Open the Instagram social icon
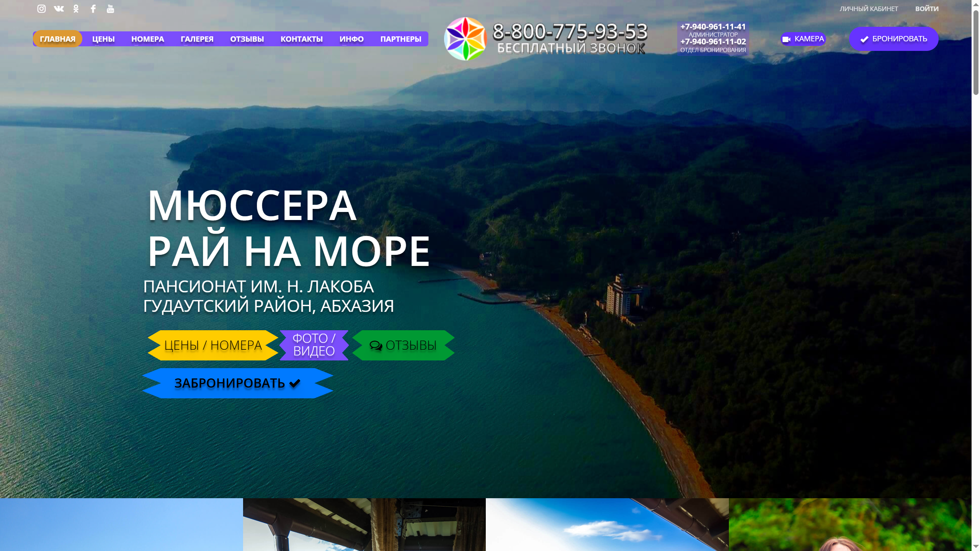 tap(41, 8)
